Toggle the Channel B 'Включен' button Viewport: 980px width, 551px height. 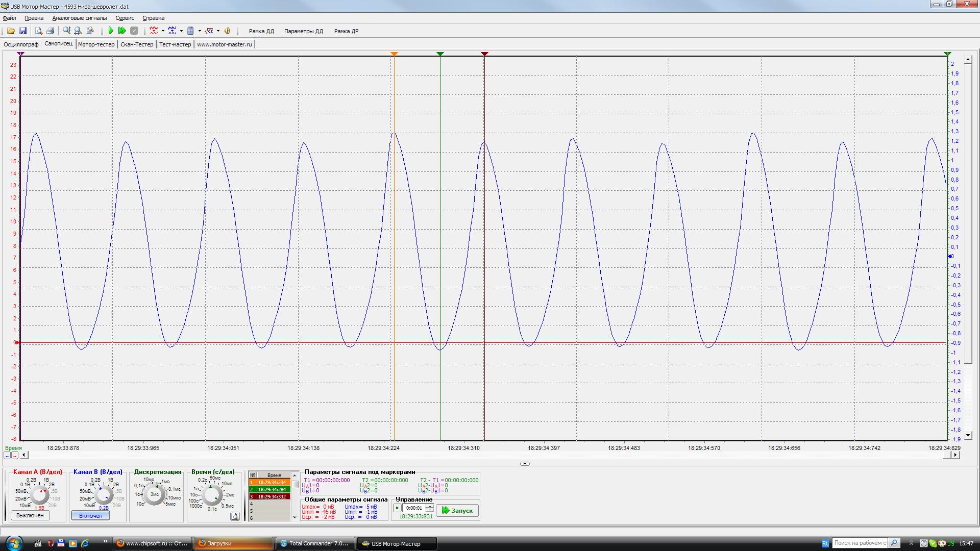pyautogui.click(x=91, y=516)
